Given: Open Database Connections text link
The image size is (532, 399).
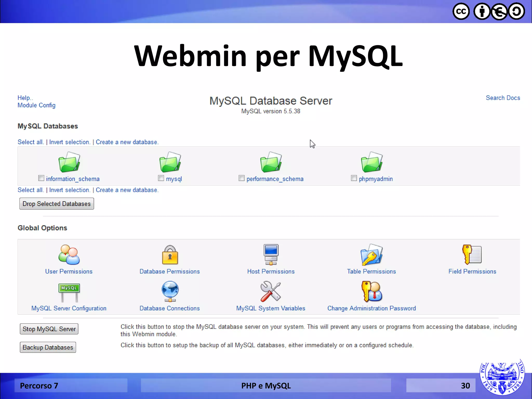Looking at the screenshot, I should pos(170,308).
